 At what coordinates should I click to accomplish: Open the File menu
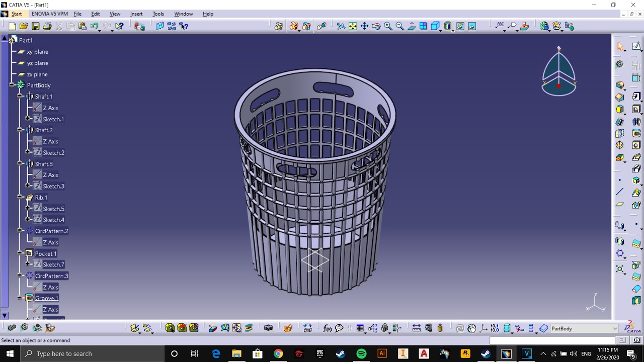pos(77,14)
